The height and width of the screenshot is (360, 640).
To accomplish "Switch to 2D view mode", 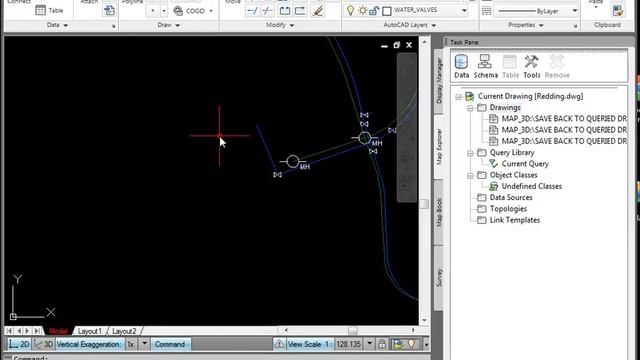I will point(19,344).
